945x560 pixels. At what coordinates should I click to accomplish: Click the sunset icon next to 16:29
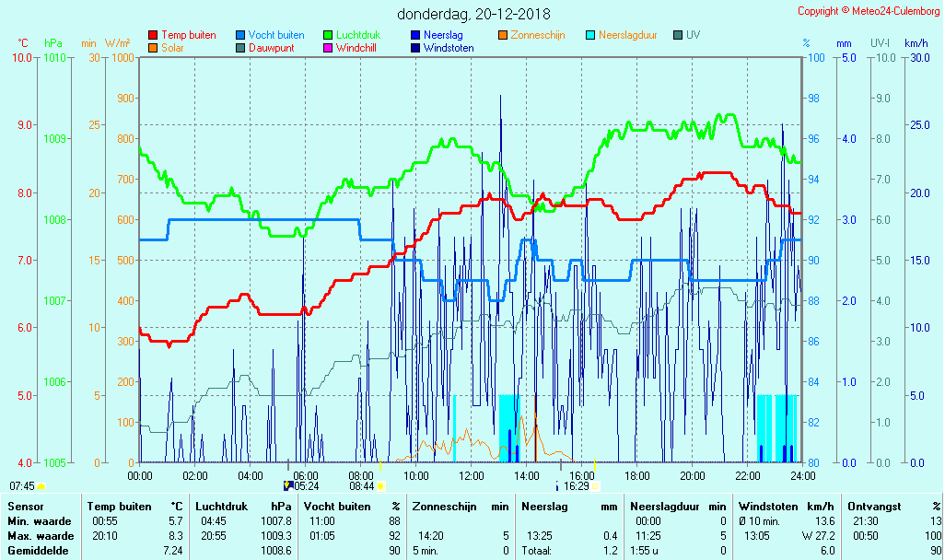tap(595, 485)
